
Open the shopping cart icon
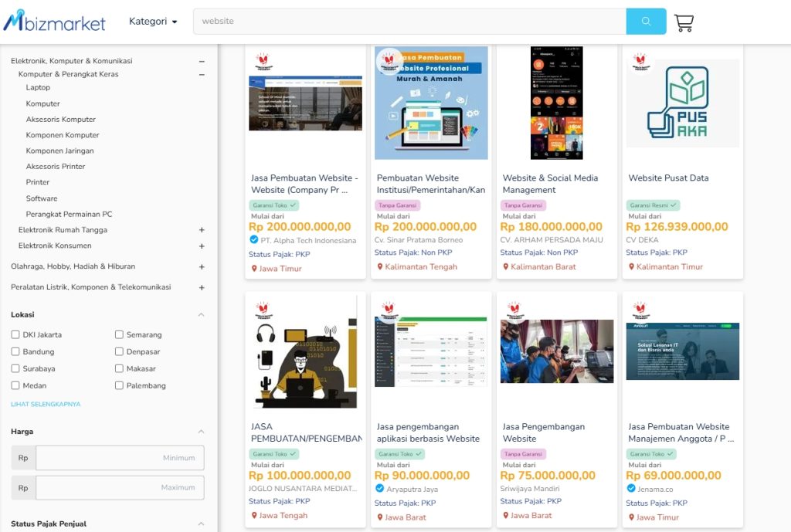[x=684, y=22]
